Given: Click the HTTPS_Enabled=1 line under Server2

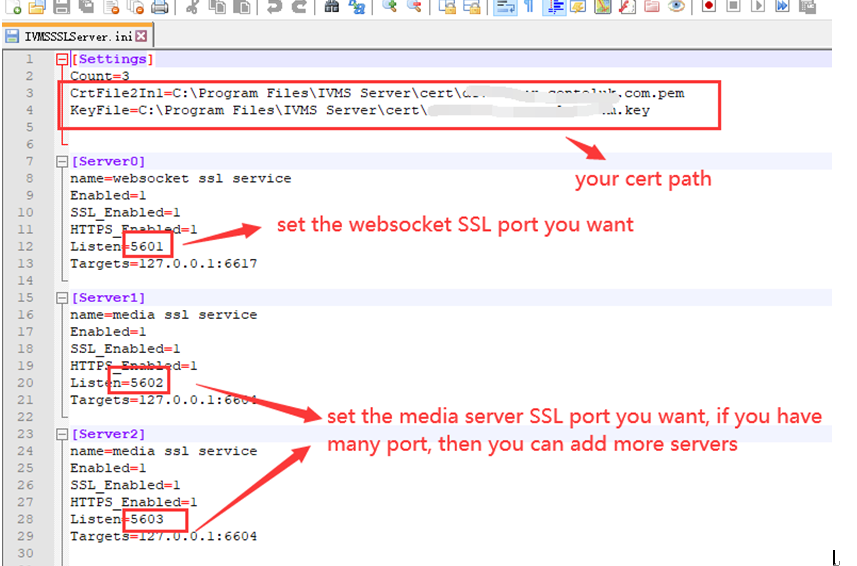Looking at the screenshot, I should click(133, 502).
